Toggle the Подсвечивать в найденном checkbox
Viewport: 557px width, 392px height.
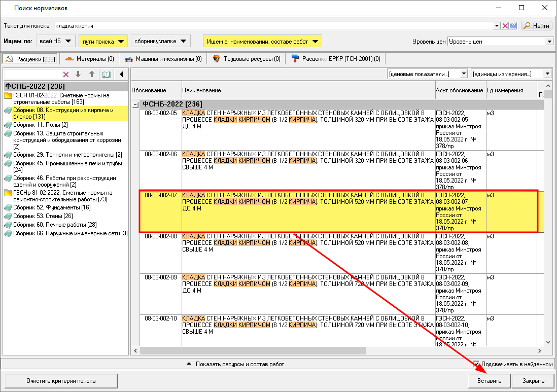tap(476, 364)
